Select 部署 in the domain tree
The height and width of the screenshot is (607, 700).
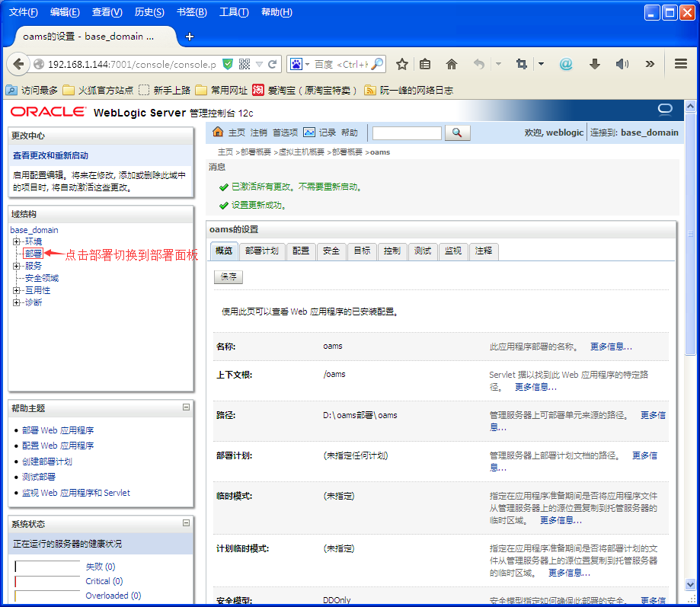pos(34,254)
